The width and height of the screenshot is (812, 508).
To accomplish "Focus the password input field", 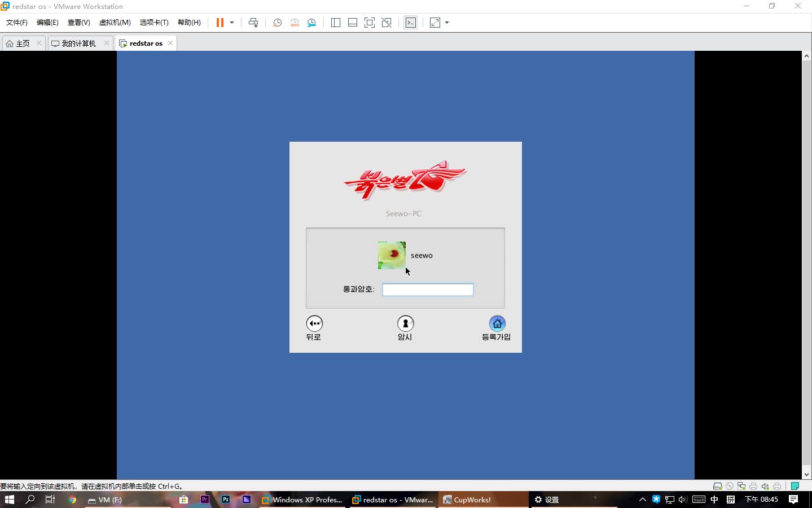I will 428,290.
